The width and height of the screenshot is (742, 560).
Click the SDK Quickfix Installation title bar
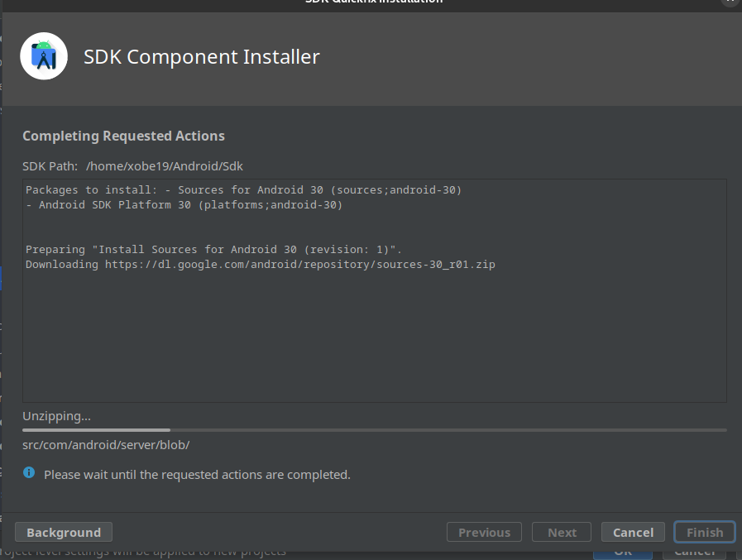tap(374, 3)
